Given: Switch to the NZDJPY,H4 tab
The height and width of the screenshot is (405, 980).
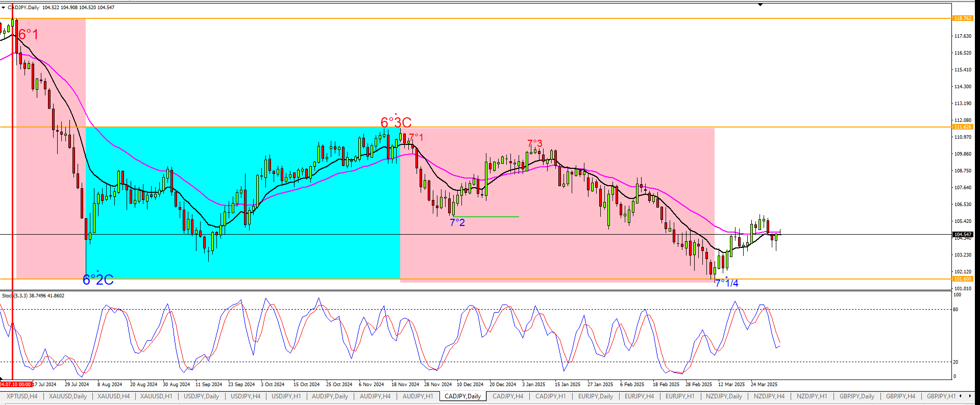Looking at the screenshot, I should pos(769,396).
